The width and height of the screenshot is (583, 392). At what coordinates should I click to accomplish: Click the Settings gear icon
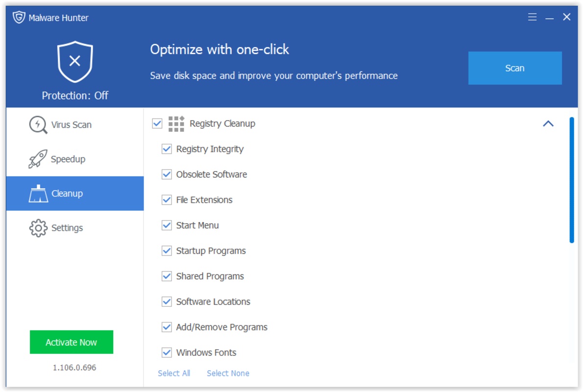[38, 228]
